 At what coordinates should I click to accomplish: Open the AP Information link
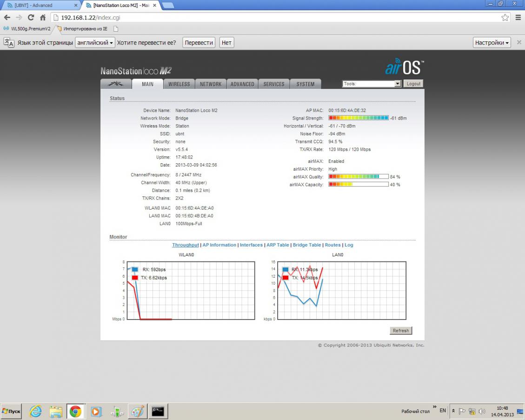click(x=219, y=245)
